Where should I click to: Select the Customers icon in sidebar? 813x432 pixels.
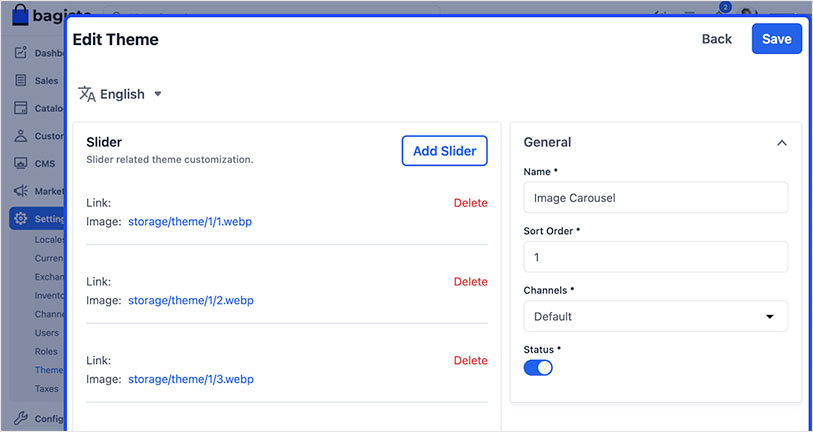[x=21, y=136]
